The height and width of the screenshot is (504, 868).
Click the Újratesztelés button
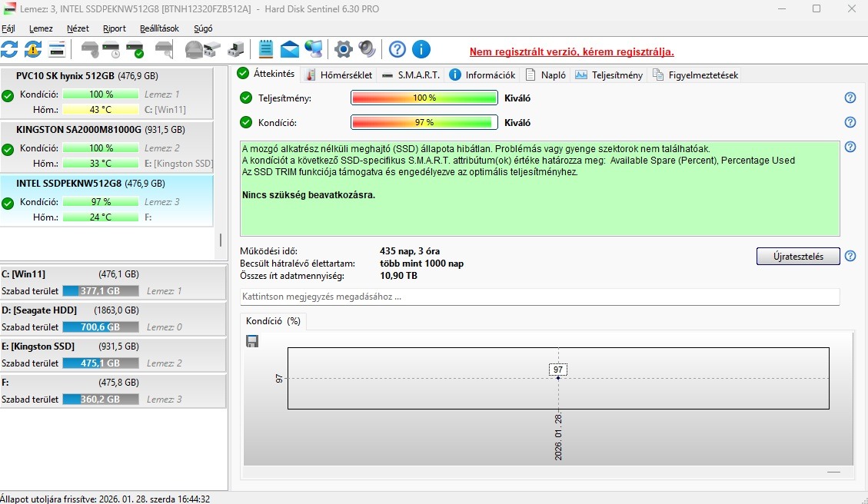pyautogui.click(x=798, y=256)
